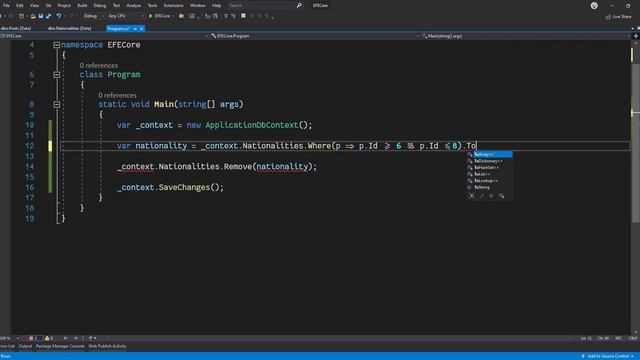Viewport: 640px width, 360px height.
Task: Close the Program.cs tab
Action: pos(142,29)
